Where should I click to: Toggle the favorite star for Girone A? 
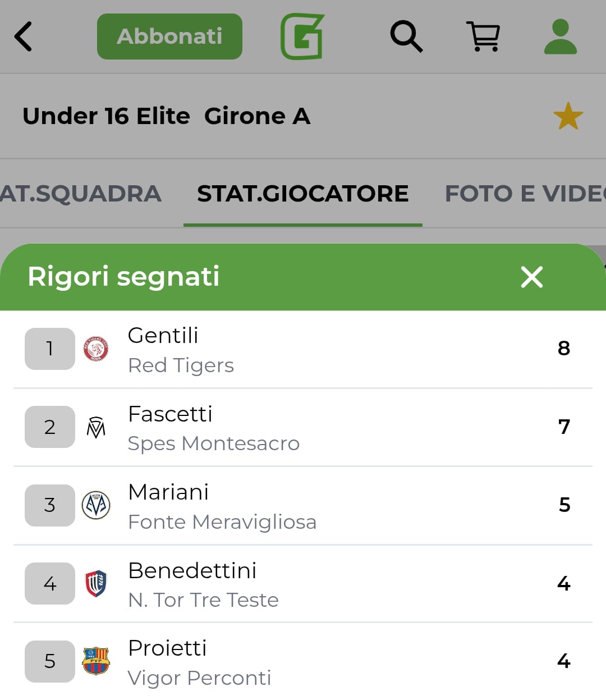click(568, 116)
